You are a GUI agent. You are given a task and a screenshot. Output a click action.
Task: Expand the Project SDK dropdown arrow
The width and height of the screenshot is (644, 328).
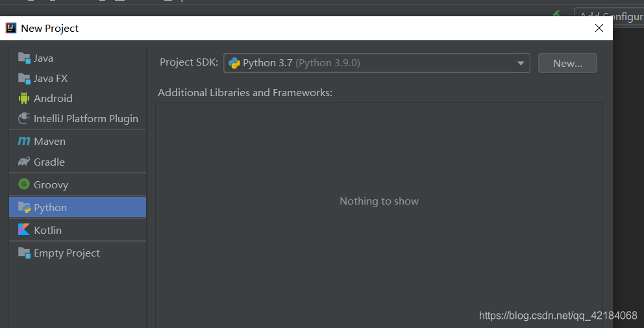(x=521, y=63)
